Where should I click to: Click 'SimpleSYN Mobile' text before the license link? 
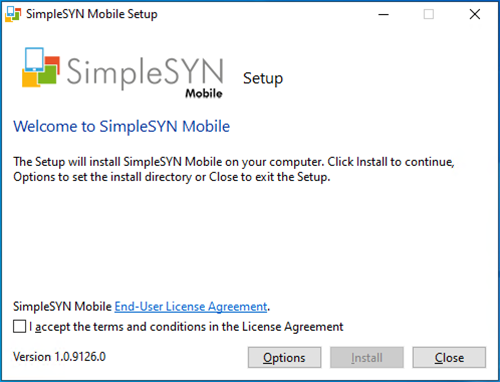pos(62,306)
